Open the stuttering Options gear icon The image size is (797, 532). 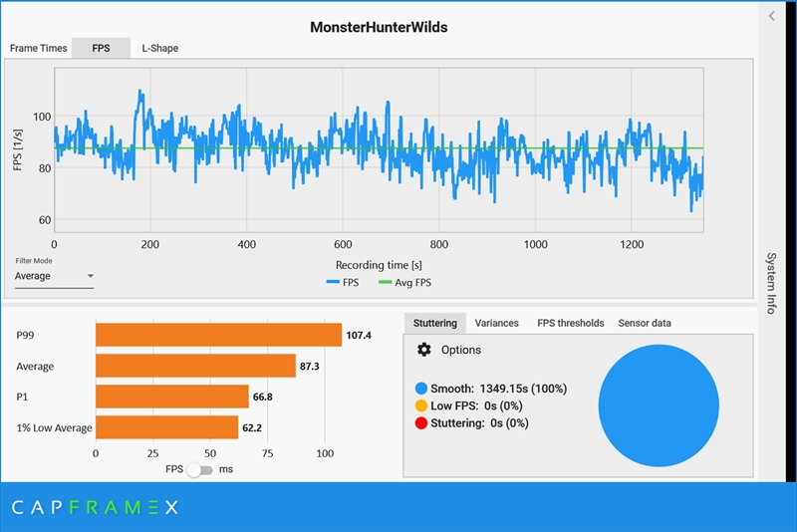coord(424,350)
